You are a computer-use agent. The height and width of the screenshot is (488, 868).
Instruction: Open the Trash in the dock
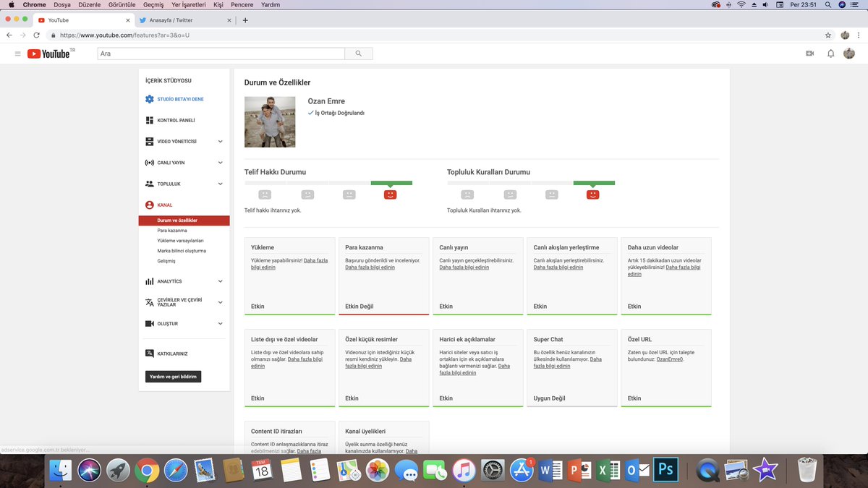click(807, 471)
